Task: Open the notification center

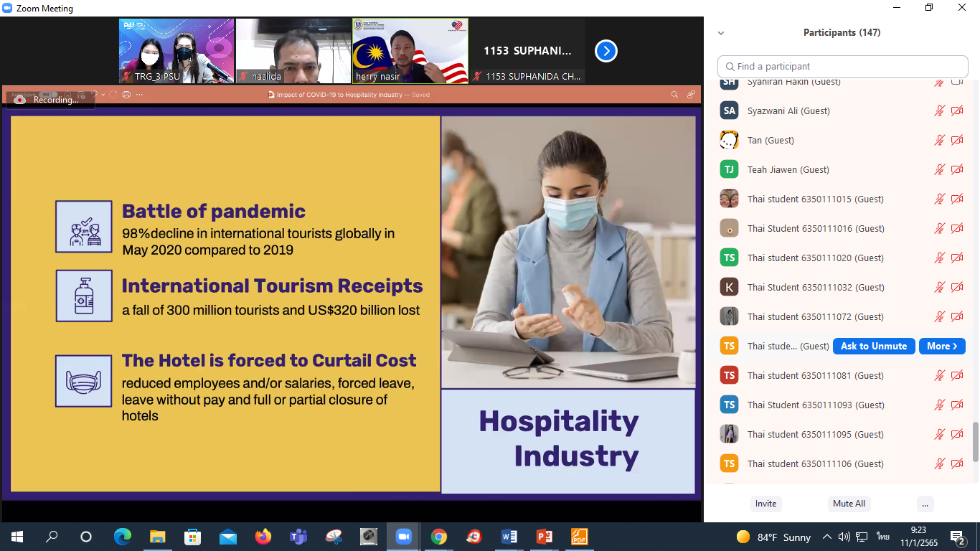Action: [x=957, y=537]
